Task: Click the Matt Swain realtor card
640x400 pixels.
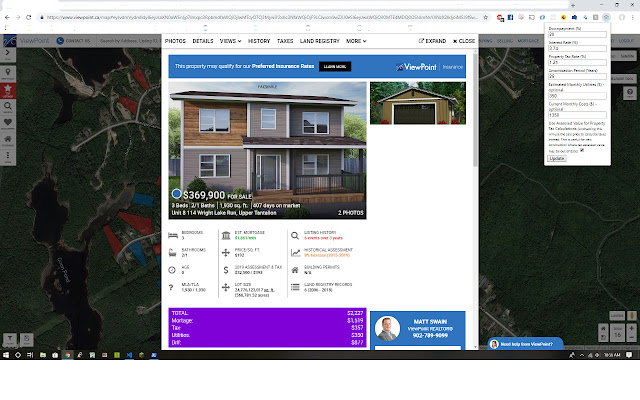Action: [418, 329]
